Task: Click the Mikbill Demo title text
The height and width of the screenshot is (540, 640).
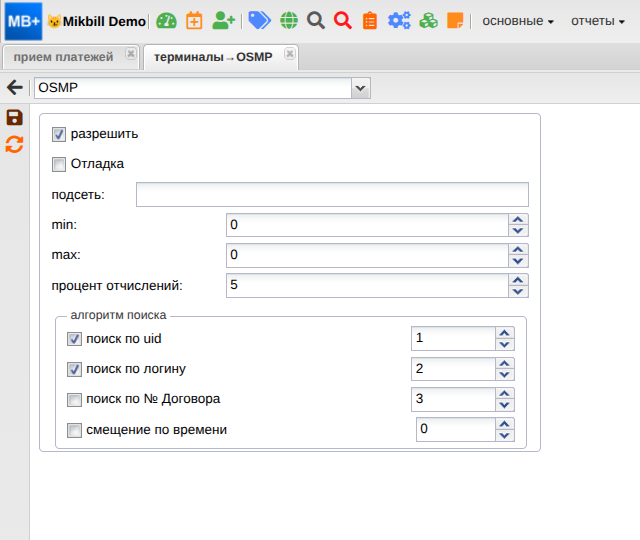Action: coord(104,21)
